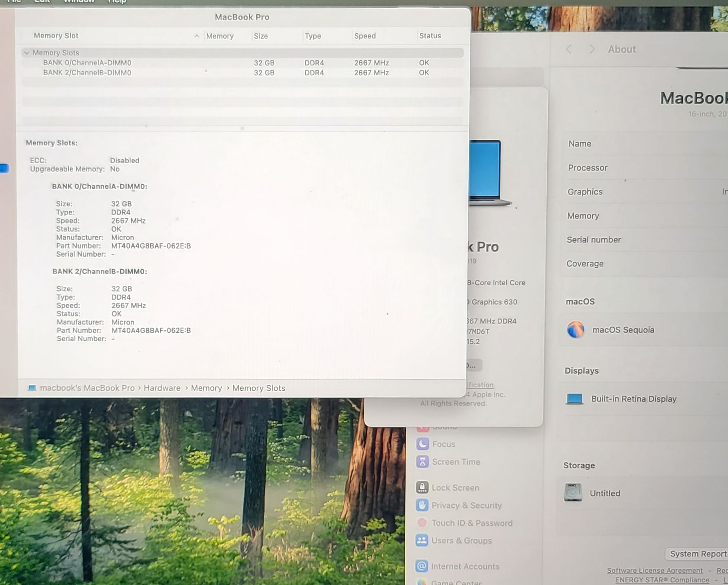Click the macOS Sequoia logo icon
728x585 pixels.
pos(576,330)
